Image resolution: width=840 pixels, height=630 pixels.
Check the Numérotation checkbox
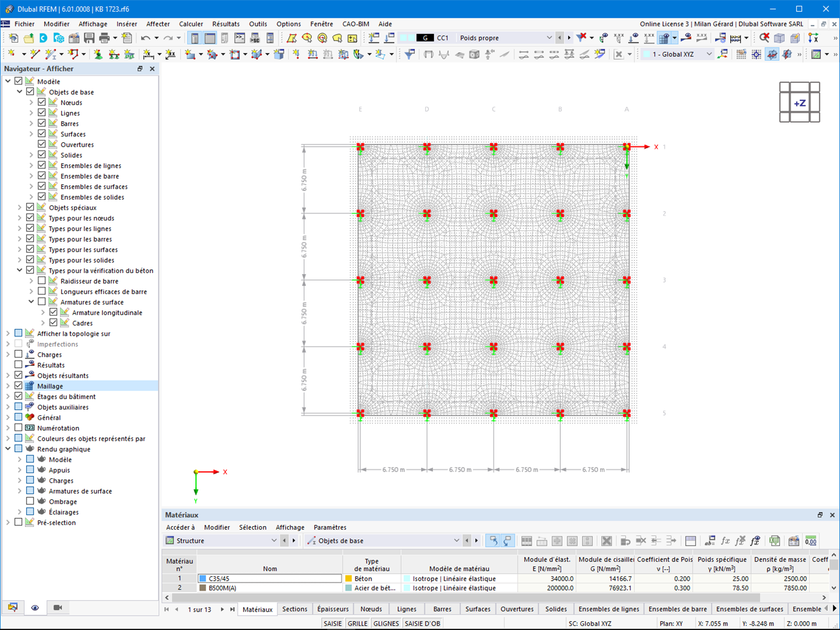click(x=18, y=428)
